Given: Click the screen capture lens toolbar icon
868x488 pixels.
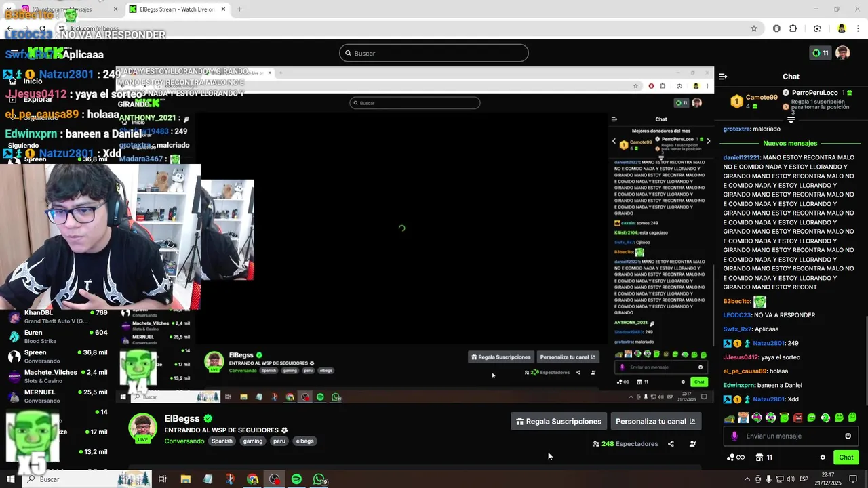Looking at the screenshot, I should 817,28.
